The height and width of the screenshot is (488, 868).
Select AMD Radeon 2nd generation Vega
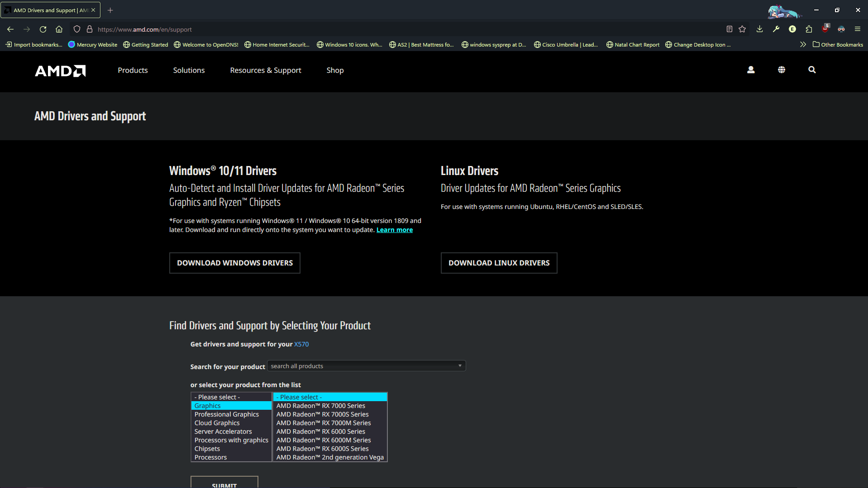tap(330, 457)
